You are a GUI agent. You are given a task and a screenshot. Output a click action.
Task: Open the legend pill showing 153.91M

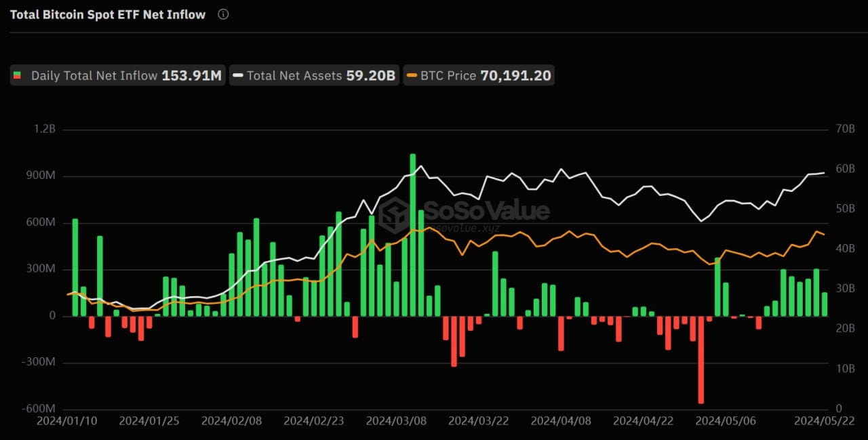click(x=193, y=75)
